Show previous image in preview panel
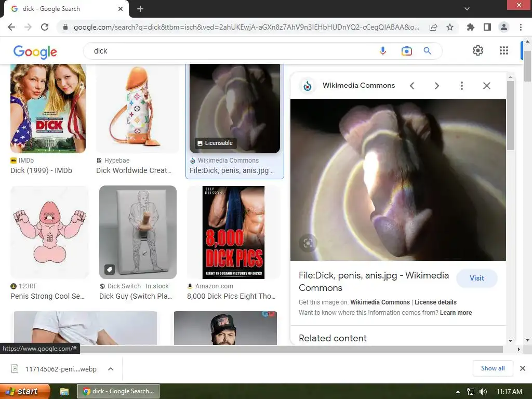532x399 pixels. pyautogui.click(x=412, y=86)
